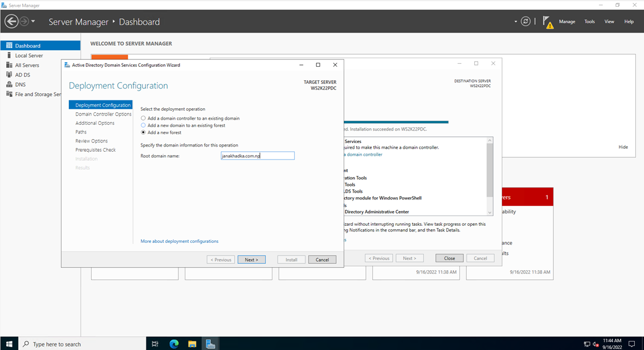644x350 pixels.
Task: Open AD DS in Server Manager sidebar
Action: 23,74
